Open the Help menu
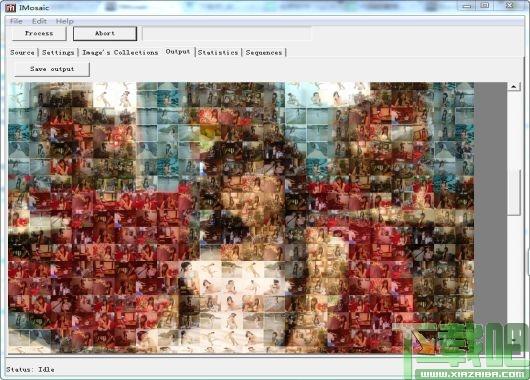530x380 pixels. (65, 21)
